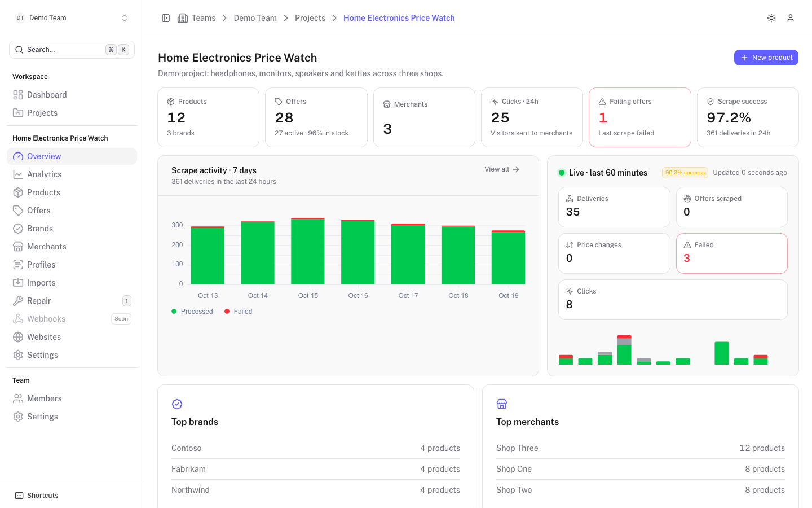Toggle the Failed legend item
The height and width of the screenshot is (508, 812).
tap(239, 312)
